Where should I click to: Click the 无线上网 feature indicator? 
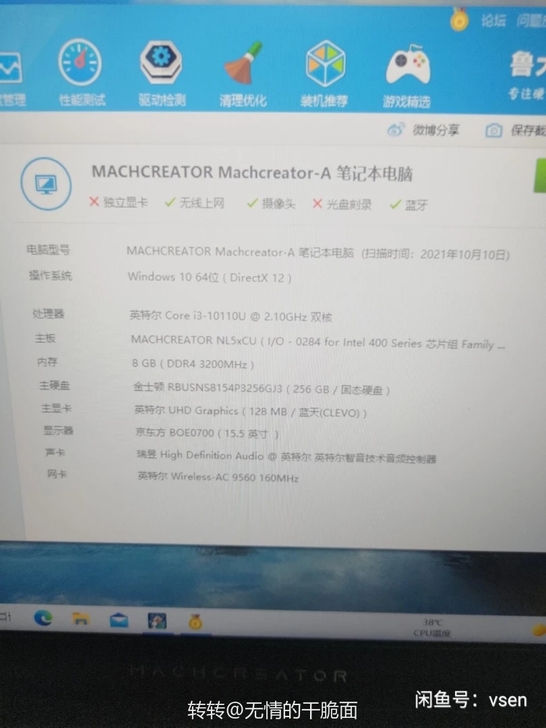click(x=195, y=203)
